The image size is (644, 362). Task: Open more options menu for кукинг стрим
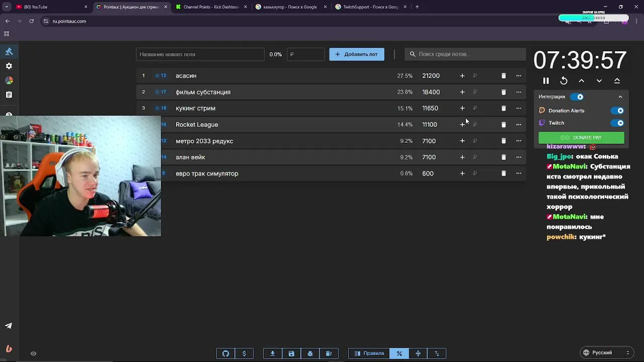(x=519, y=108)
